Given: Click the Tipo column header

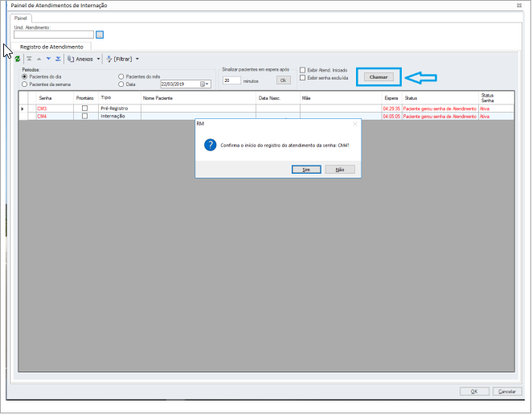Looking at the screenshot, I should click(120, 98).
